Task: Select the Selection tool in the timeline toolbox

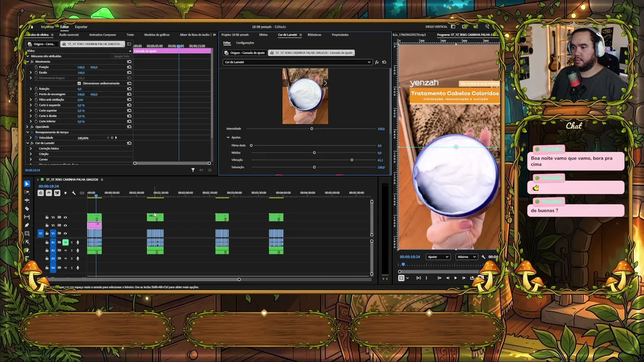Action: [x=27, y=184]
